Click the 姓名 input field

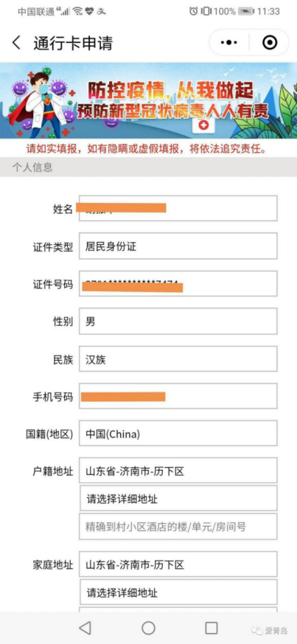pyautogui.click(x=178, y=208)
